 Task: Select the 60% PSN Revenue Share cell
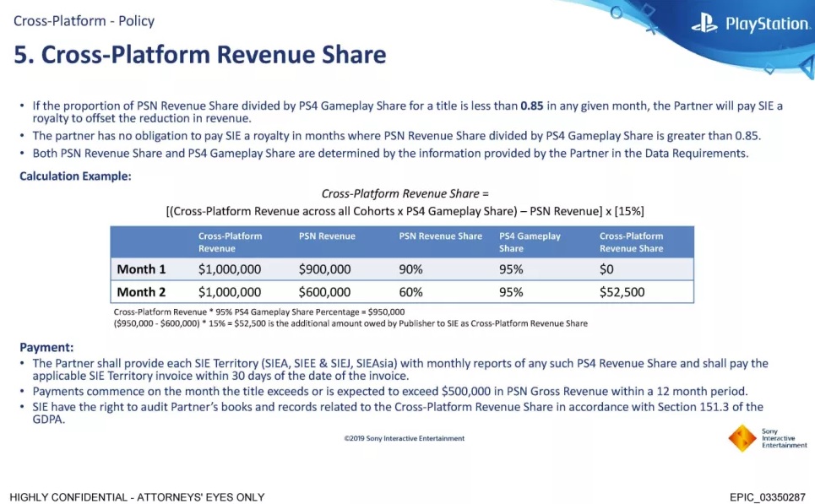tap(411, 292)
